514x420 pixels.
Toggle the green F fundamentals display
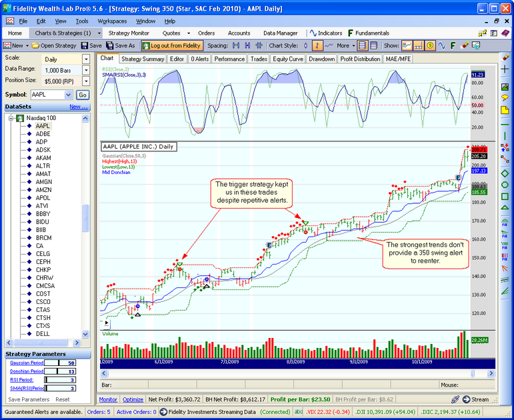pyautogui.click(x=454, y=45)
